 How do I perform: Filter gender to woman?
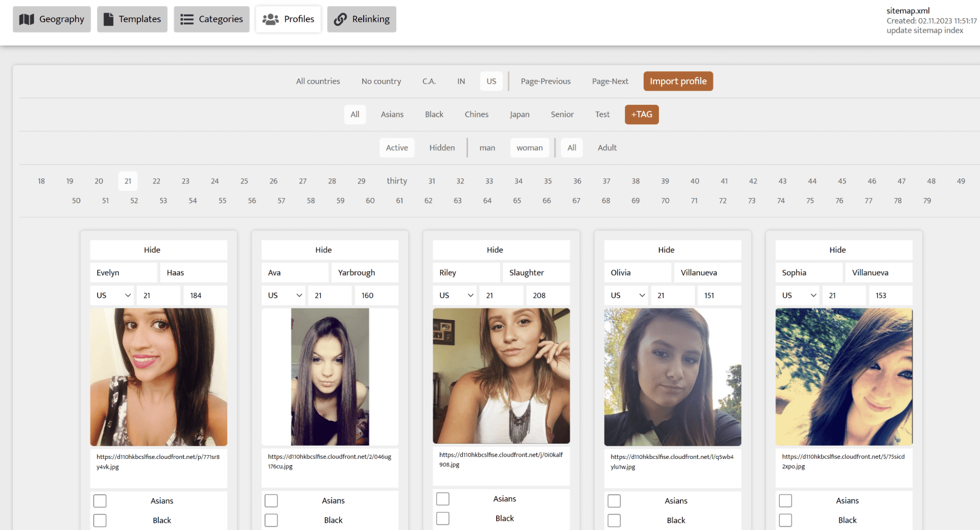pyautogui.click(x=529, y=148)
